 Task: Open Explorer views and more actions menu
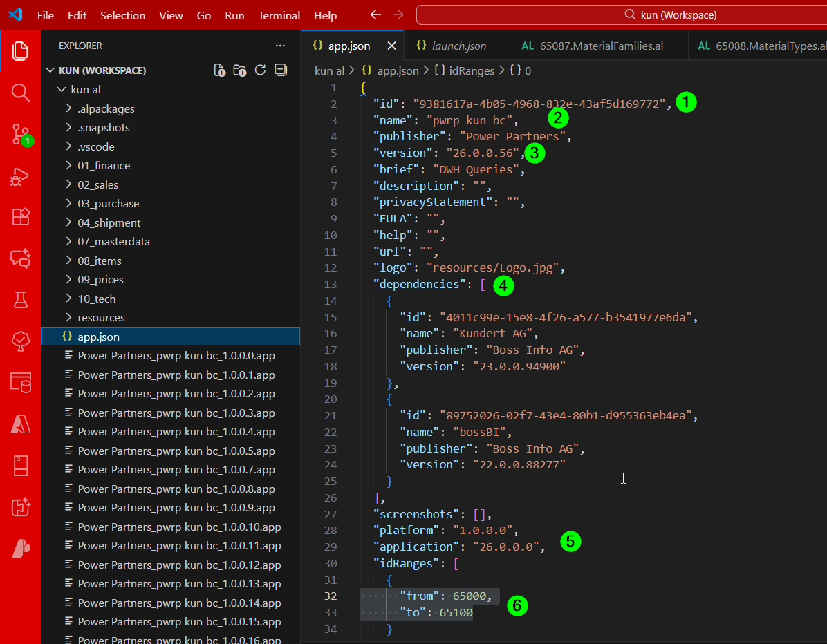click(280, 46)
